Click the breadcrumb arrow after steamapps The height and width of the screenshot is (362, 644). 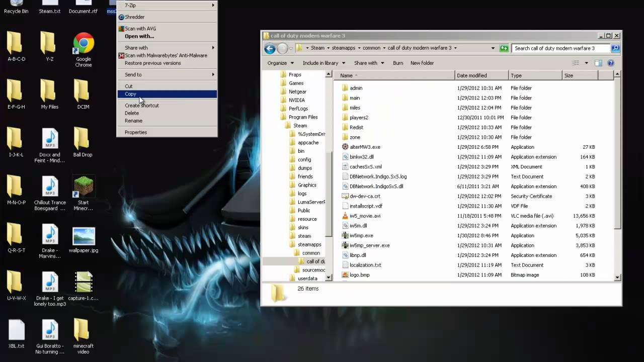pos(358,48)
